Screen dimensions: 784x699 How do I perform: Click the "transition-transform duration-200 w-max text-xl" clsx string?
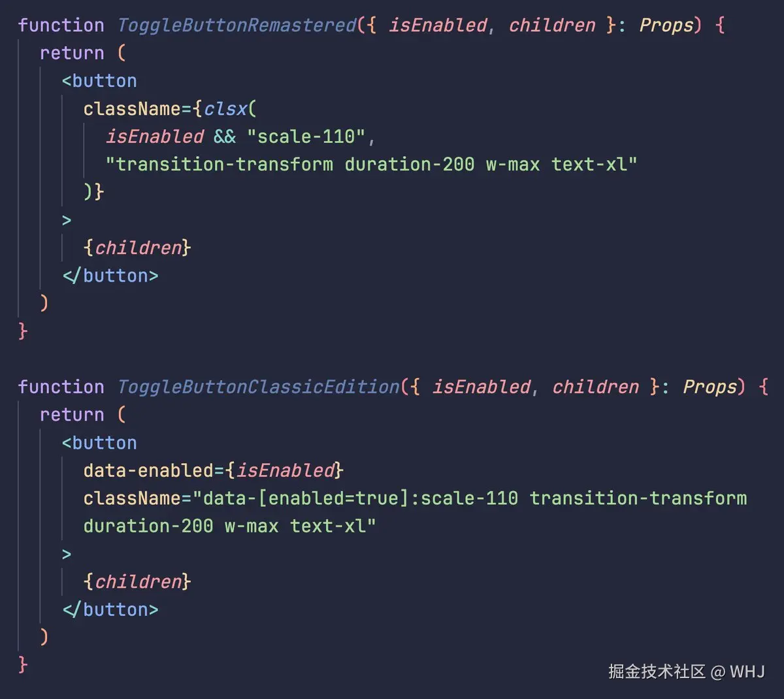pyautogui.click(x=371, y=164)
